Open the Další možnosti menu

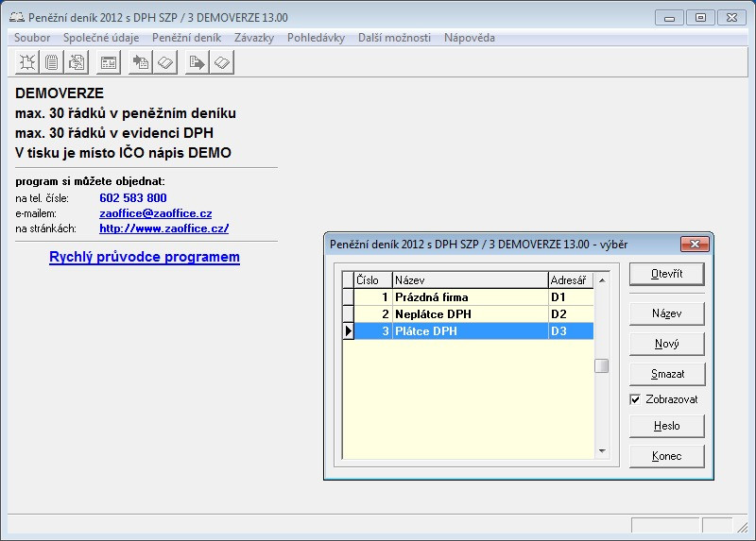coord(394,38)
